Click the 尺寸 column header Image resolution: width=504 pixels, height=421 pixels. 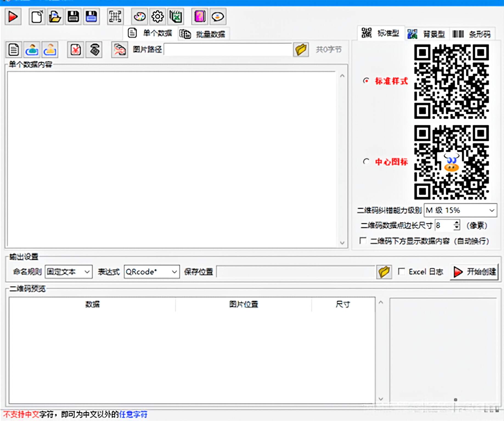pyautogui.click(x=343, y=304)
